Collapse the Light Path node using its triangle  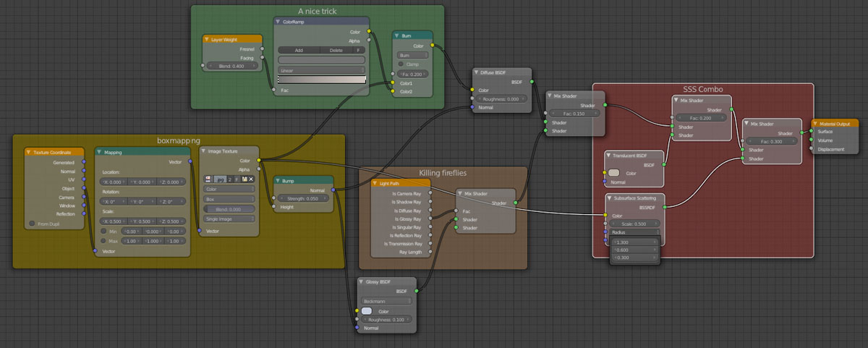coord(375,184)
